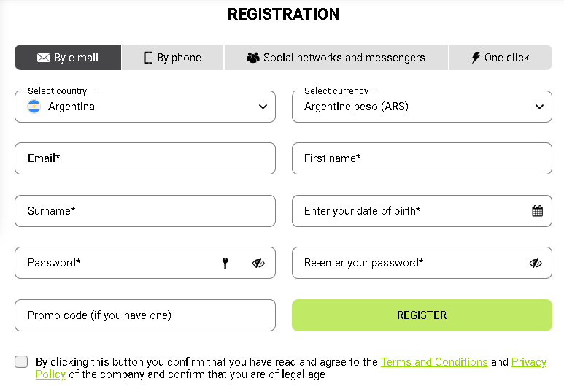Click the phone icon on By phone tab
The image size is (564, 392).
[x=148, y=58]
